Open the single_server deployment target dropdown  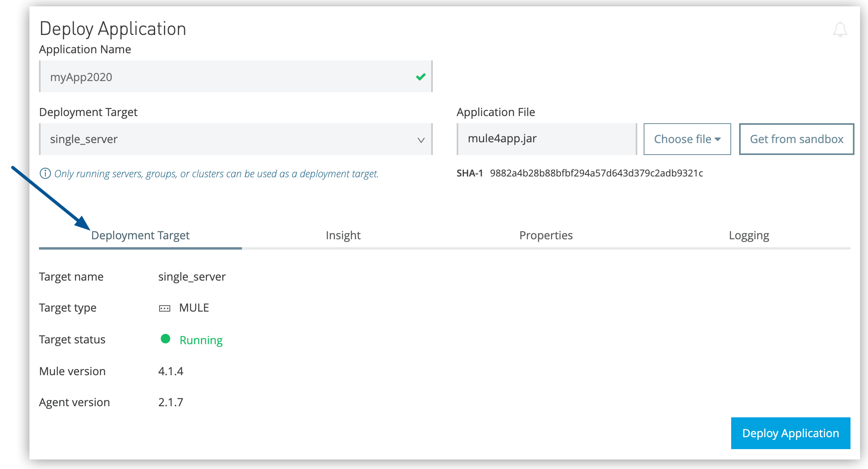click(235, 139)
